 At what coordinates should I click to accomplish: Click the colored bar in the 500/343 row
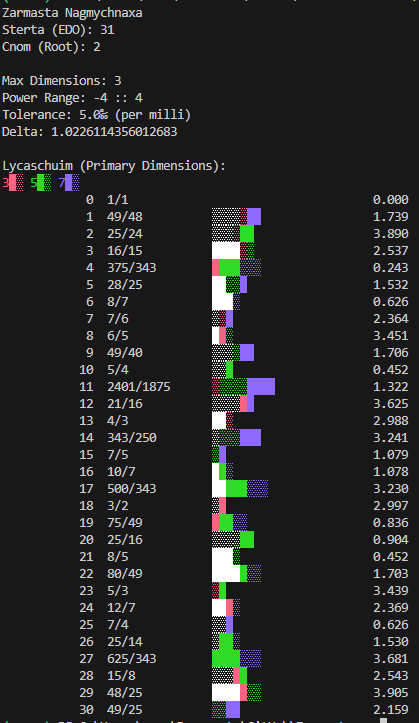point(240,488)
